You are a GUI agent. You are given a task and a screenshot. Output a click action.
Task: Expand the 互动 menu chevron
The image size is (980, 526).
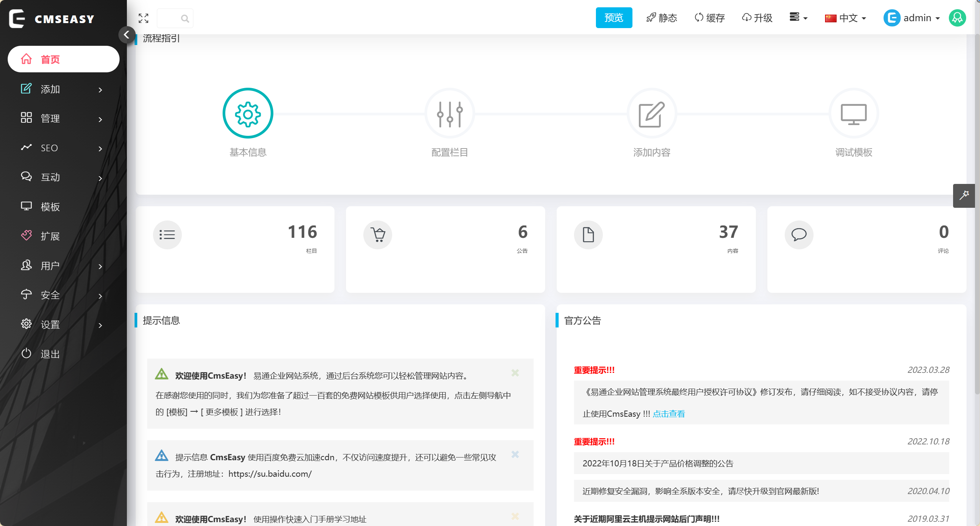pos(100,178)
